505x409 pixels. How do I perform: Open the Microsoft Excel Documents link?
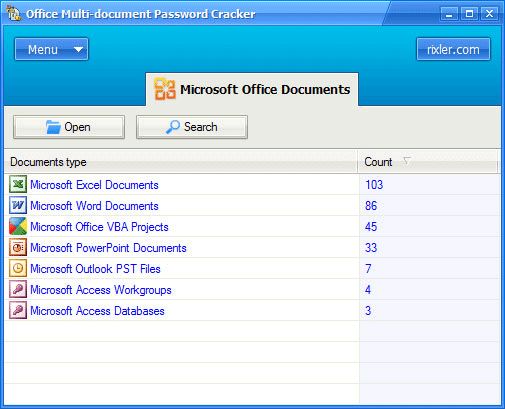click(94, 185)
